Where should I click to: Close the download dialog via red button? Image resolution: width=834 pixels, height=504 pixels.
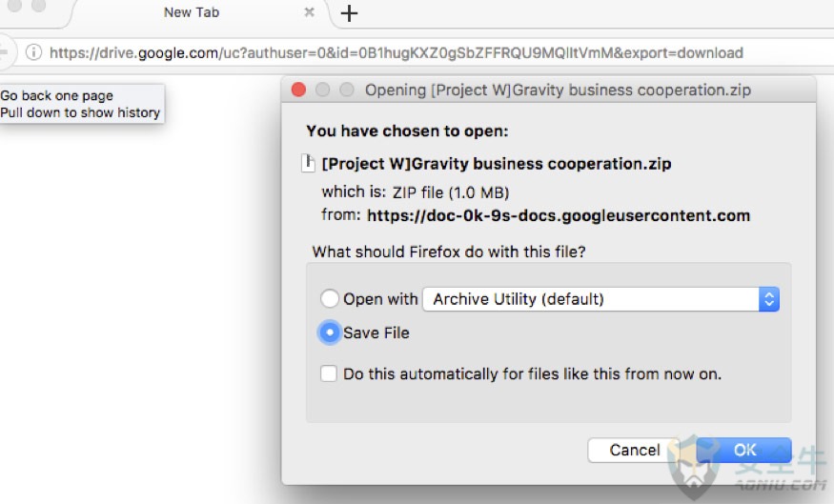pyautogui.click(x=299, y=90)
